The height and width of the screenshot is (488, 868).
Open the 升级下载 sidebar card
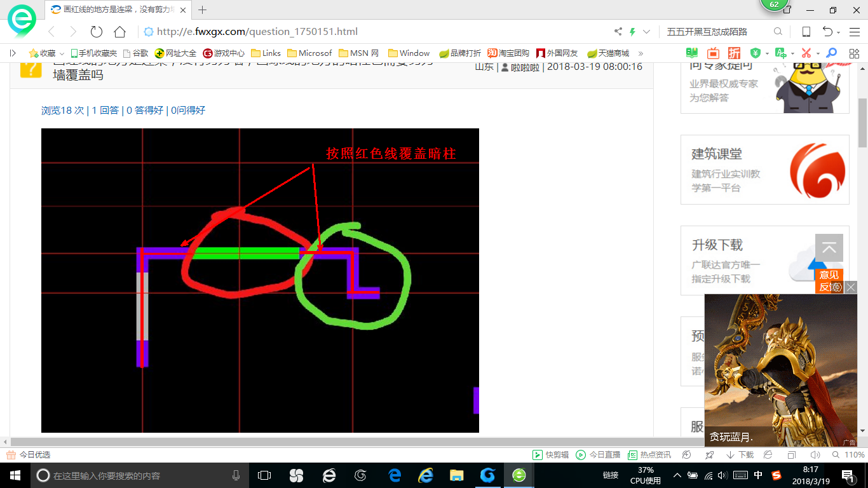pyautogui.click(x=764, y=261)
